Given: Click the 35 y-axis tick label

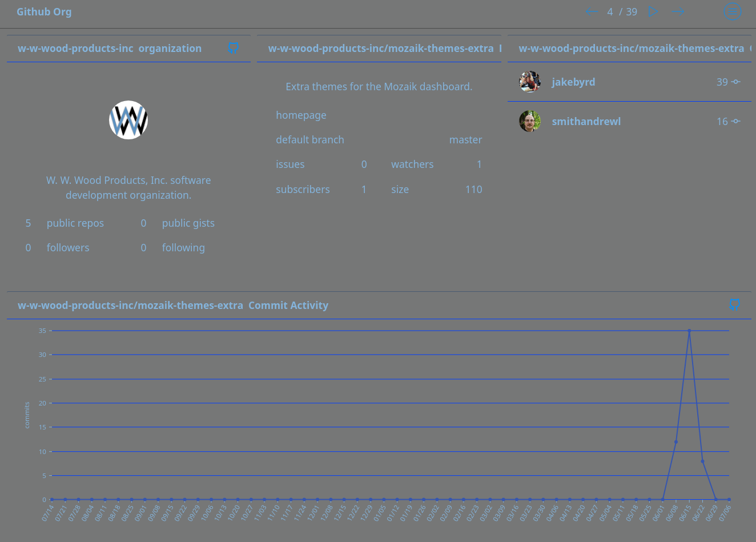Looking at the screenshot, I should coord(42,331).
